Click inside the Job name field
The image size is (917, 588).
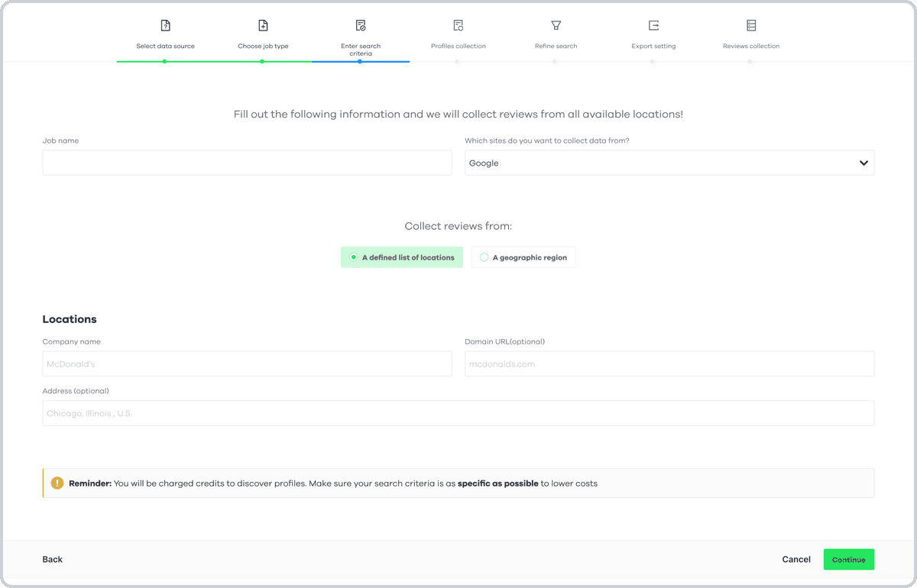pos(247,163)
